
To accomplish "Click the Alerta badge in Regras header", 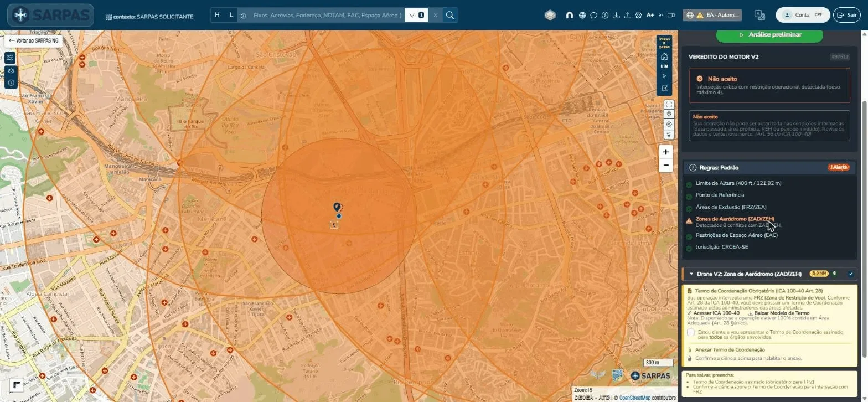I will coord(839,167).
